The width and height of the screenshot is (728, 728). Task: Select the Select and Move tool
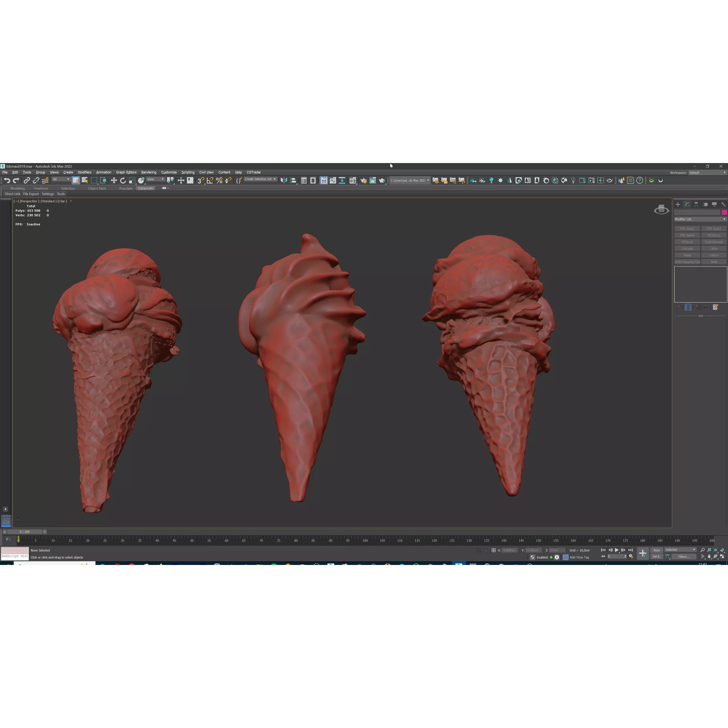[114, 180]
